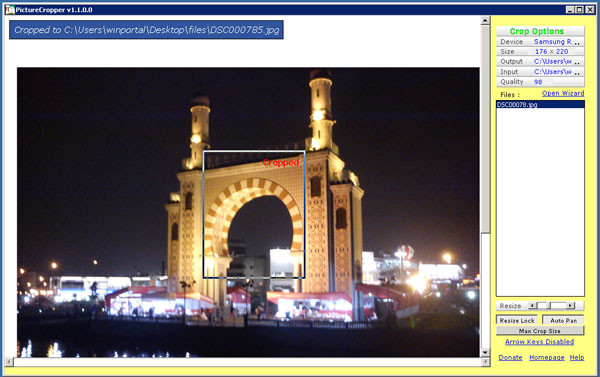Set the Output folder path
Viewport: 600px width, 377px height.
pyautogui.click(x=553, y=62)
